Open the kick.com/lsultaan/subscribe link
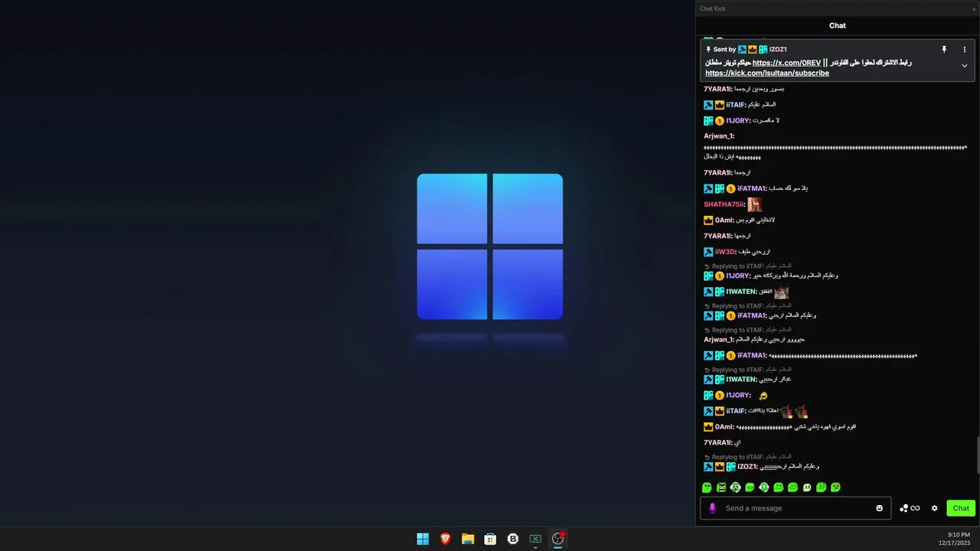This screenshot has height=551, width=980. tap(767, 73)
